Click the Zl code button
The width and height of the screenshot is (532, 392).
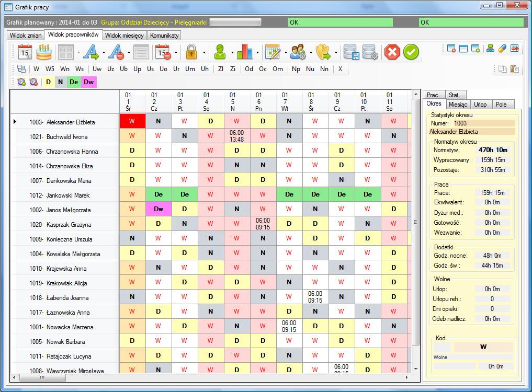[x=221, y=69]
